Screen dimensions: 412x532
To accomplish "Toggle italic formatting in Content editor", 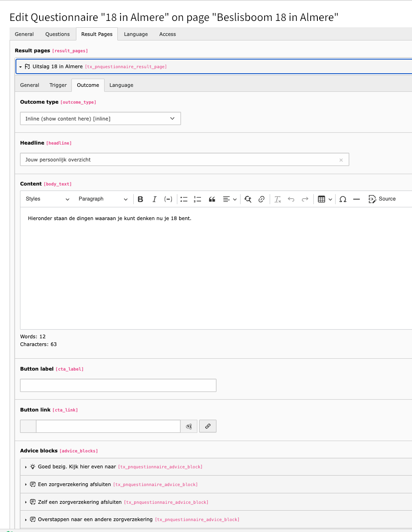I will coord(155,199).
